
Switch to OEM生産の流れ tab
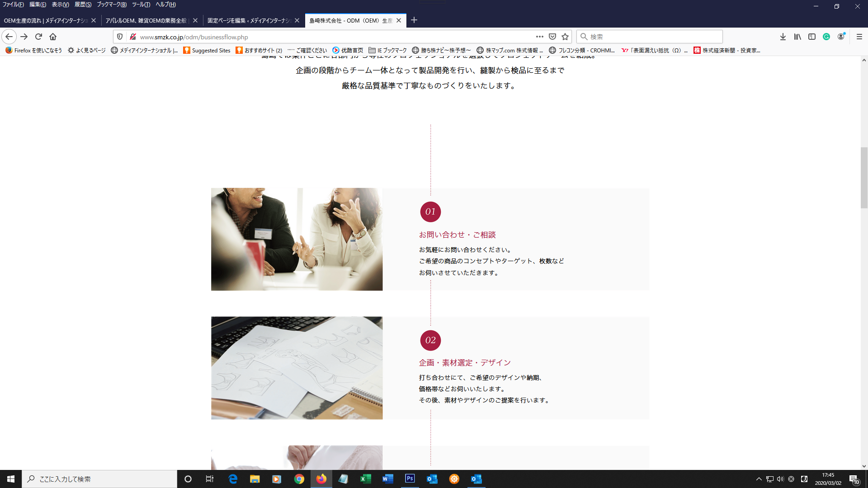pyautogui.click(x=46, y=20)
